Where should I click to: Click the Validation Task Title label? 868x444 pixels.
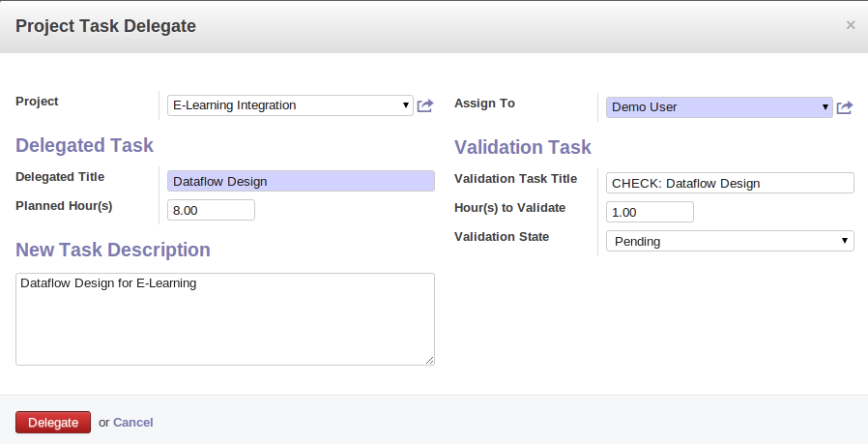tap(515, 179)
